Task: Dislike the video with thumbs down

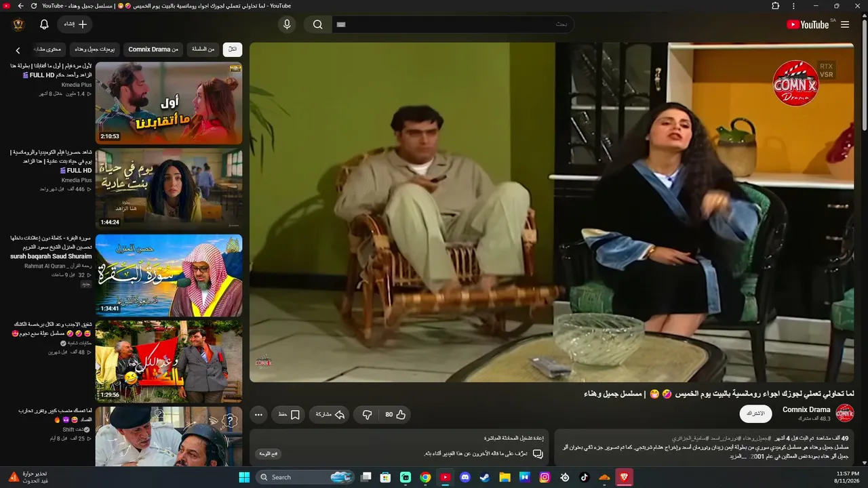Action: pos(367,414)
